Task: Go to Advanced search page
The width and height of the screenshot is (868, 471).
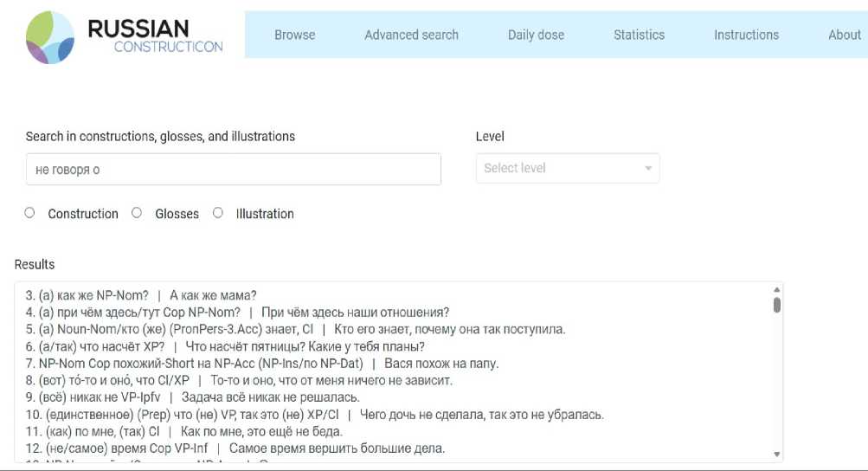Action: 411,35
